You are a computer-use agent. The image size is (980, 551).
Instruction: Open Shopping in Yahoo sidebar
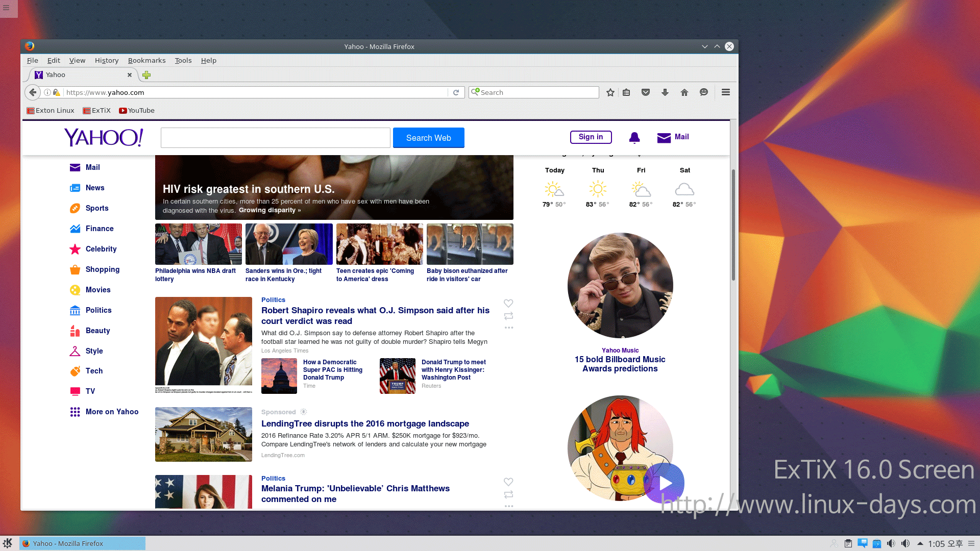pyautogui.click(x=95, y=269)
